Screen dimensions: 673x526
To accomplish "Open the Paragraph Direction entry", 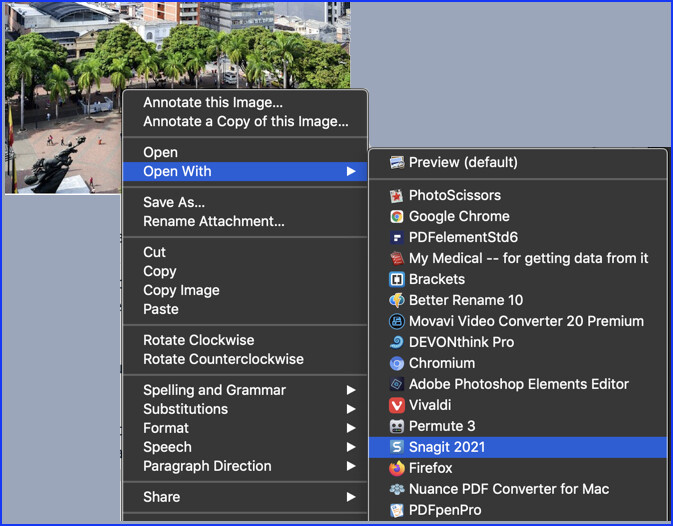I will click(x=245, y=466).
